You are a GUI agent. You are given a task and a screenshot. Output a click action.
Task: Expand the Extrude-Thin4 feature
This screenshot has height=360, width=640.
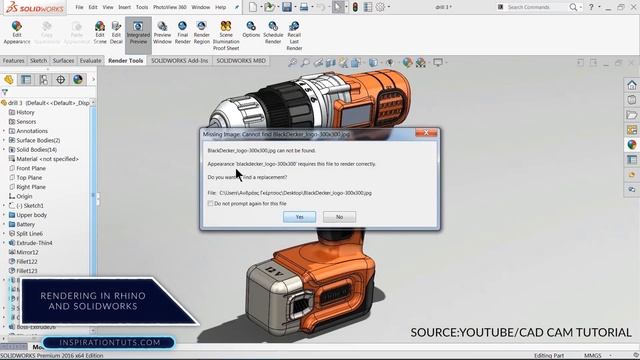click(4, 243)
